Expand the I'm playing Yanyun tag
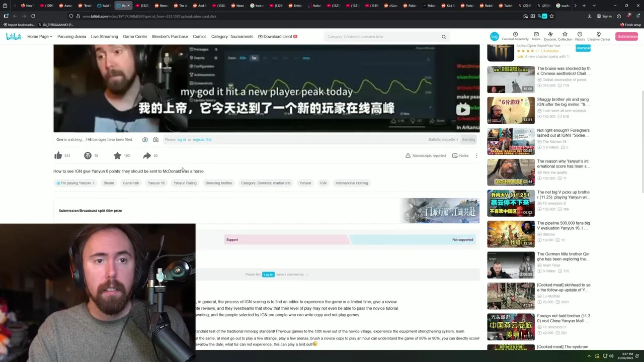This screenshot has width=644, height=362. click(75, 183)
